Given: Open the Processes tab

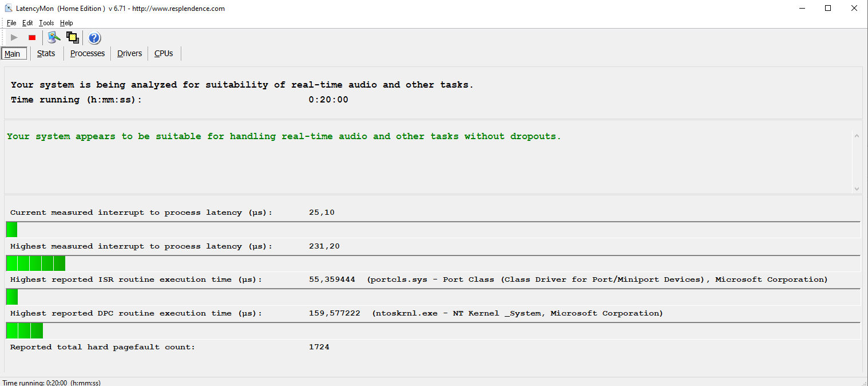Looking at the screenshot, I should click(x=87, y=53).
